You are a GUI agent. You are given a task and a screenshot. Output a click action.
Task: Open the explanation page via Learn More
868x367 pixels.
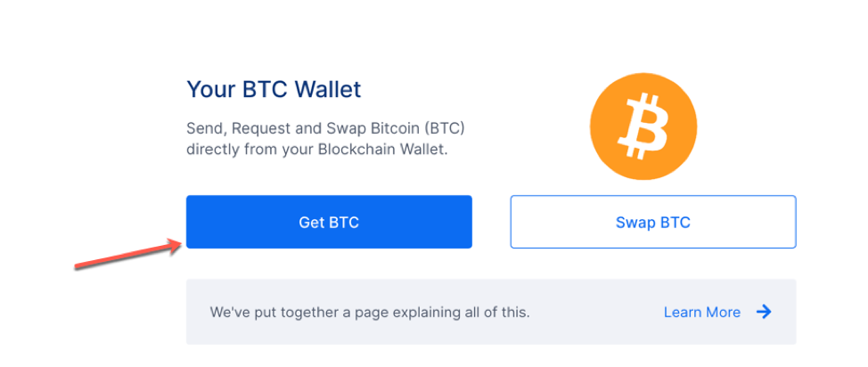702,312
